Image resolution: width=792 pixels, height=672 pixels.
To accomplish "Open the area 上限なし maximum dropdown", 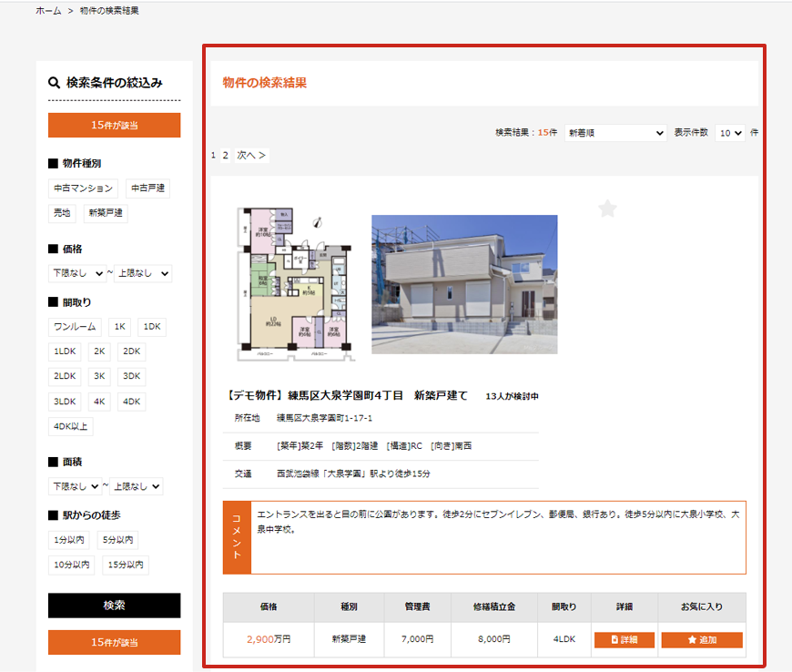I will click(138, 486).
